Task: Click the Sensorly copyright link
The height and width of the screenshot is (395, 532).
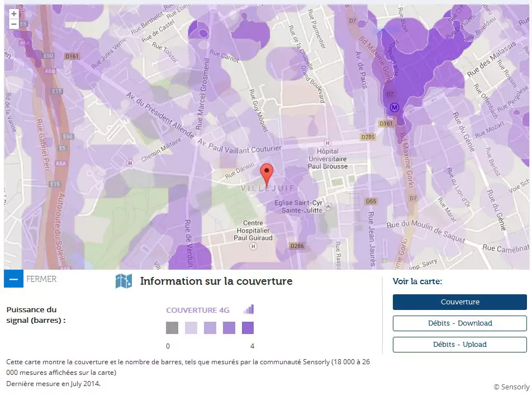Action: coord(511,387)
